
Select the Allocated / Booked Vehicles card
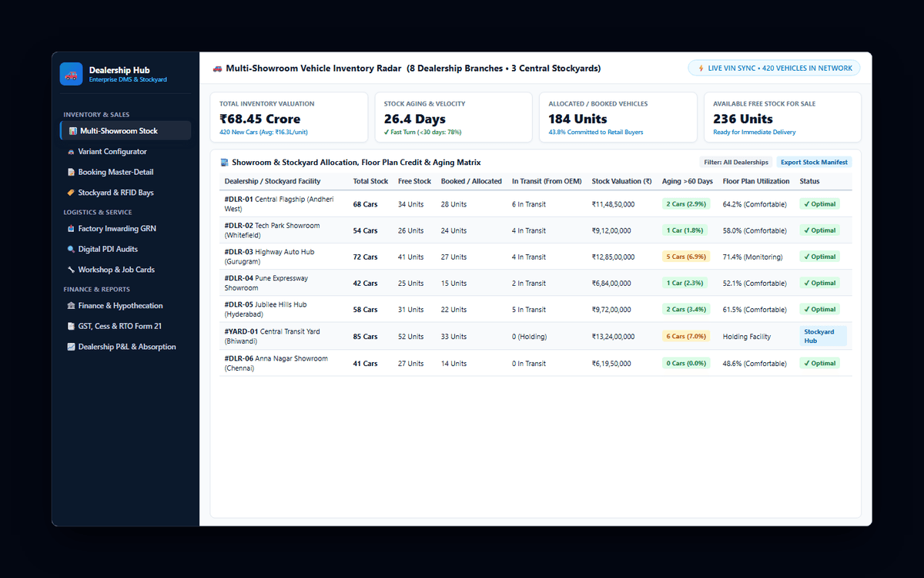(x=618, y=117)
